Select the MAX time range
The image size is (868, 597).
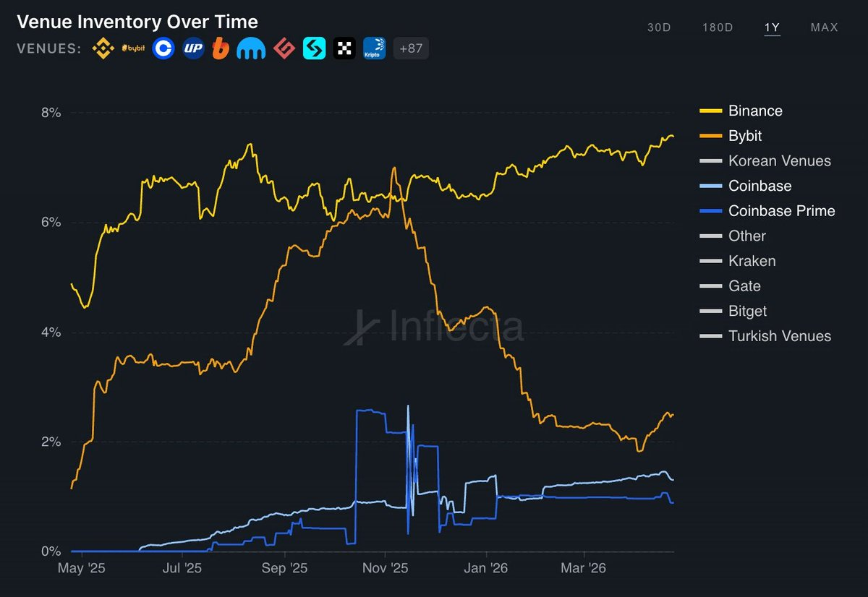click(x=824, y=27)
